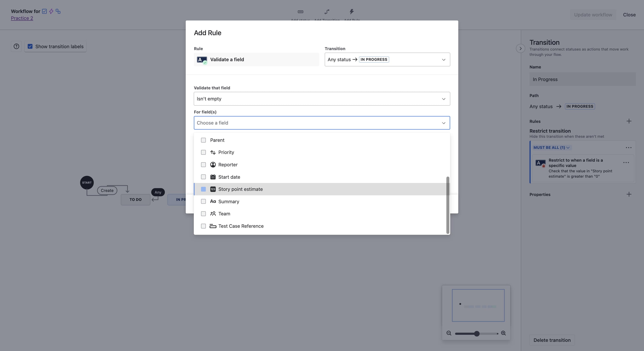Close the workflow editor
644x351 pixels.
click(629, 15)
